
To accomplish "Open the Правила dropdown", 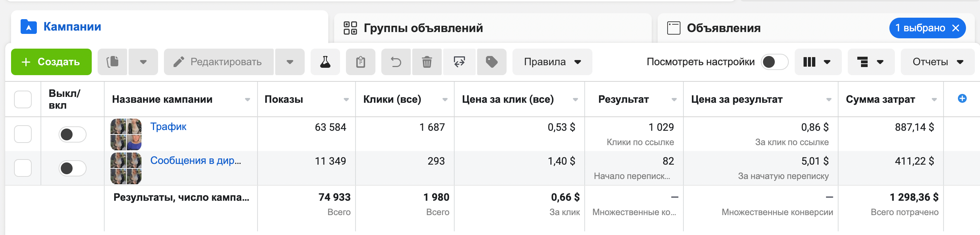I will (x=552, y=62).
